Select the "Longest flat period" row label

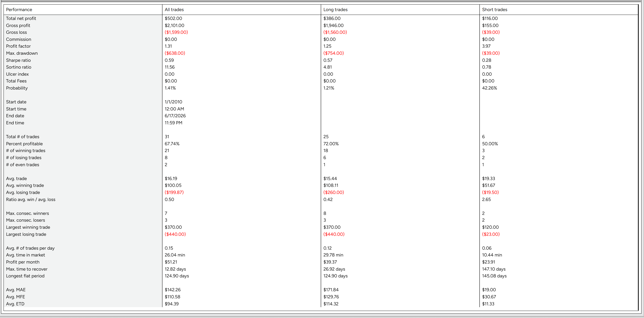click(25, 276)
